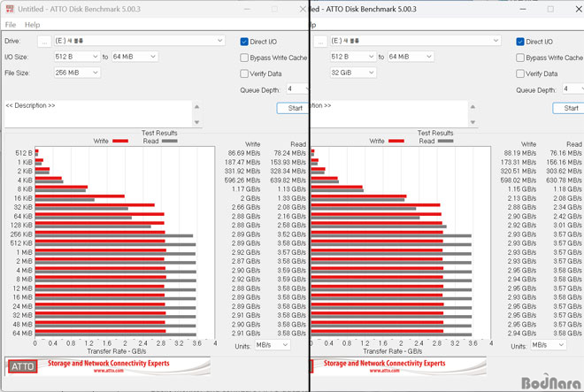This screenshot has height=392, width=584.
Task: Click the left window Description text field
Action: 98,113
